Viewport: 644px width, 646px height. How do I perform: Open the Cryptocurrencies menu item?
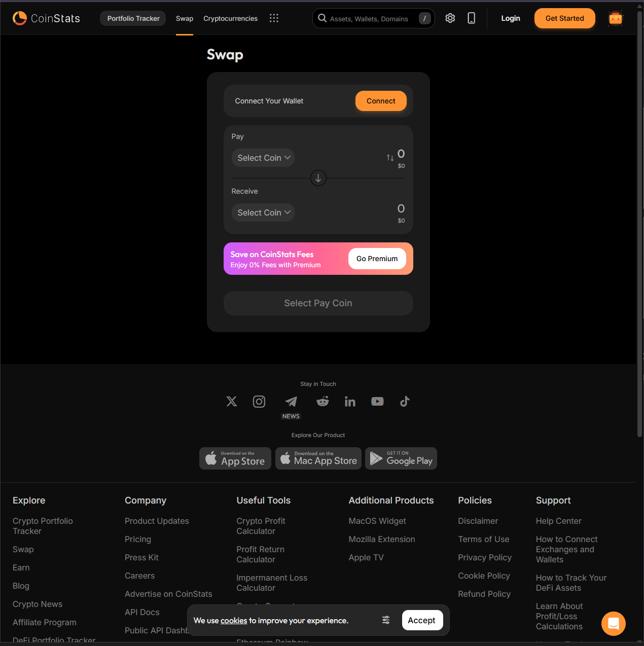pyautogui.click(x=230, y=18)
